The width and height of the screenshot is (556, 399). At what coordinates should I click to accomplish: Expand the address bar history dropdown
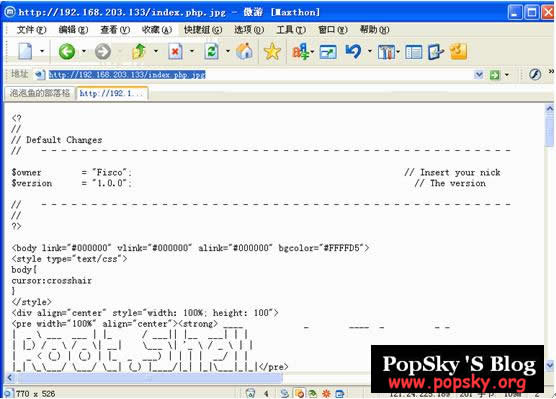pyautogui.click(x=479, y=74)
